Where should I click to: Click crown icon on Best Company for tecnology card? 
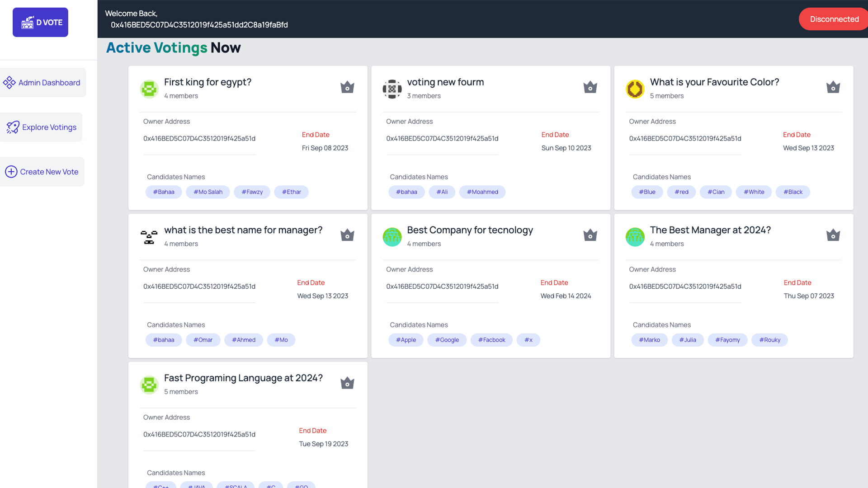(x=590, y=235)
